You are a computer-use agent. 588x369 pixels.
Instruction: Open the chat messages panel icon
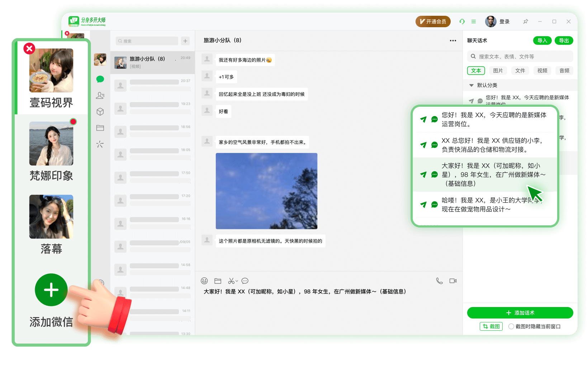click(x=100, y=79)
